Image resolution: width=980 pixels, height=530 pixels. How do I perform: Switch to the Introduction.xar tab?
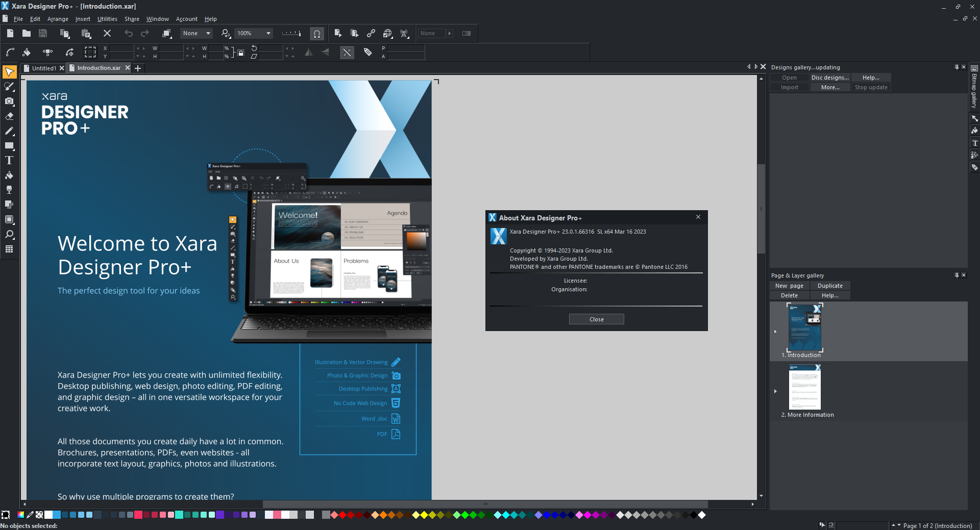tap(99, 68)
